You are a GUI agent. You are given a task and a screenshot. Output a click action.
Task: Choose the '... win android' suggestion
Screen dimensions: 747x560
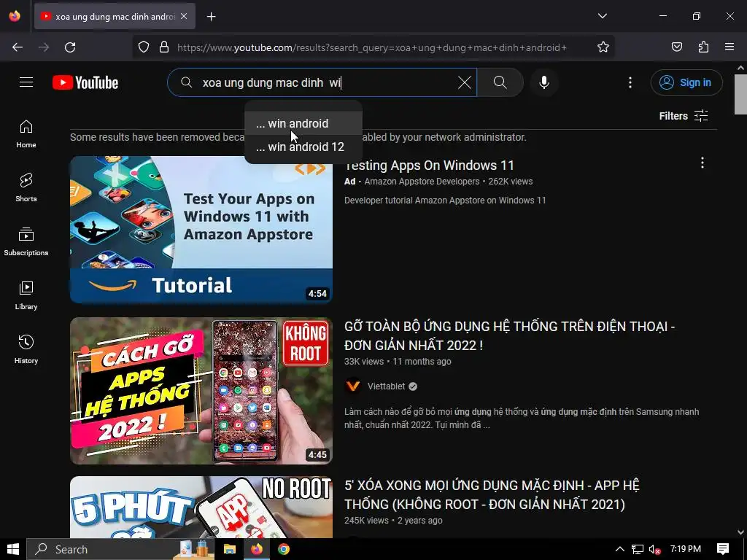303,123
